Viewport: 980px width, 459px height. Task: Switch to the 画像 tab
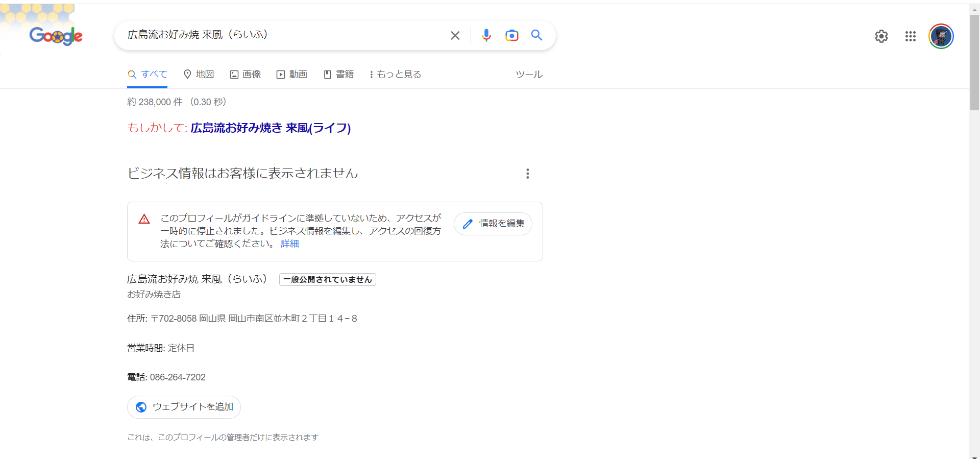[246, 75]
